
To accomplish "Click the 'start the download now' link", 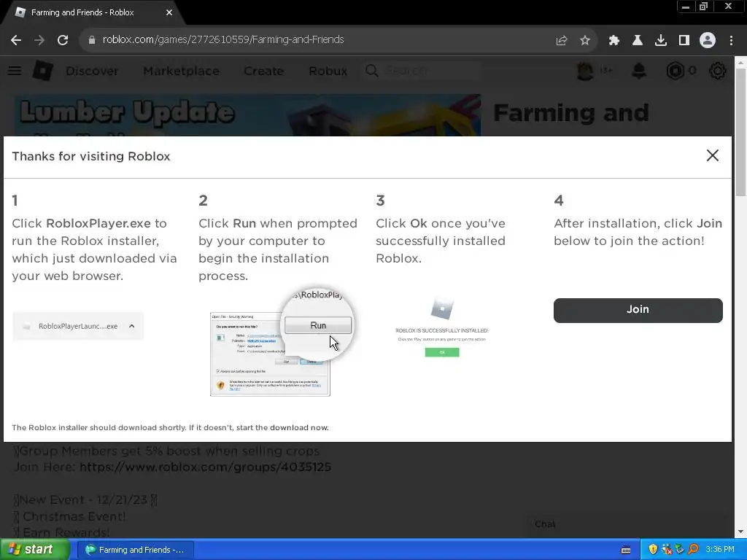I will click(x=282, y=427).
